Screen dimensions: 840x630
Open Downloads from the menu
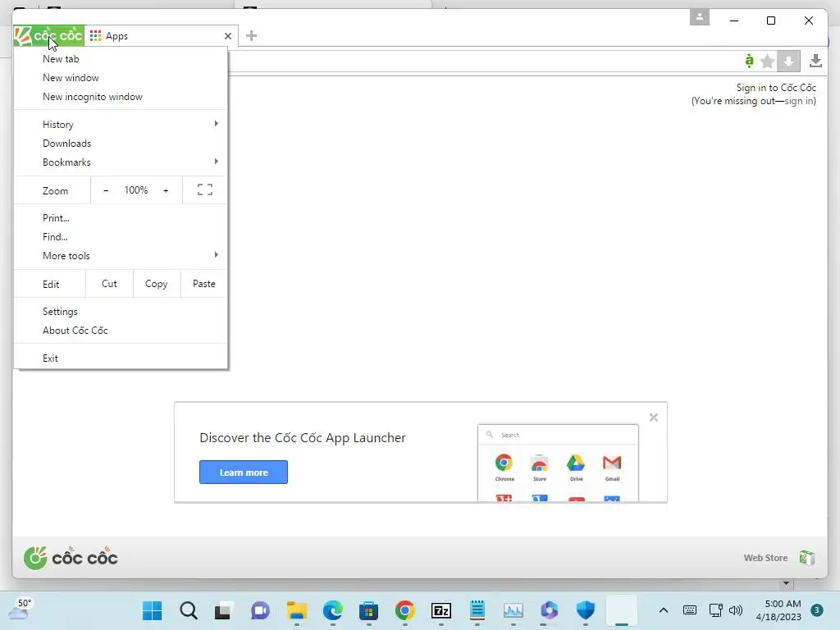tap(121, 143)
